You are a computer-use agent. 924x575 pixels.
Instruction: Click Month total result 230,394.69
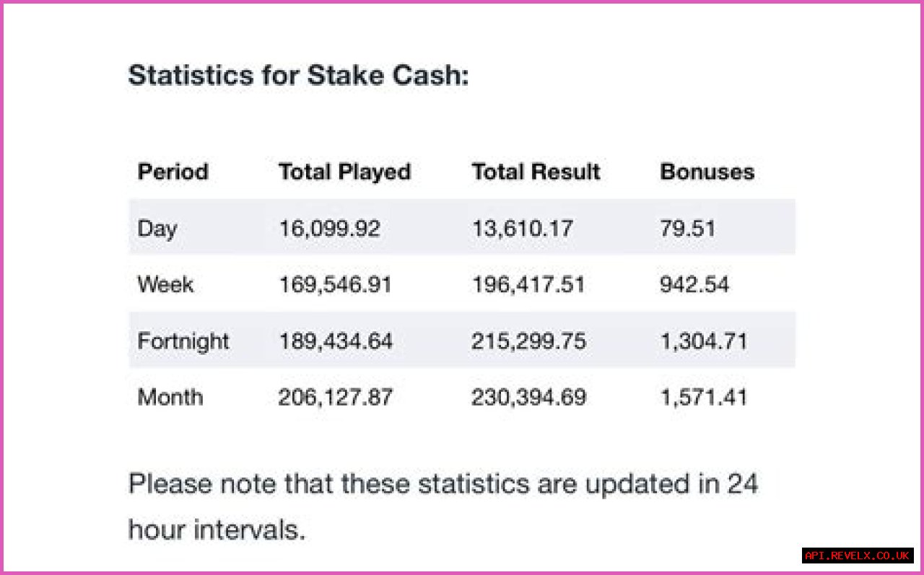click(x=528, y=397)
